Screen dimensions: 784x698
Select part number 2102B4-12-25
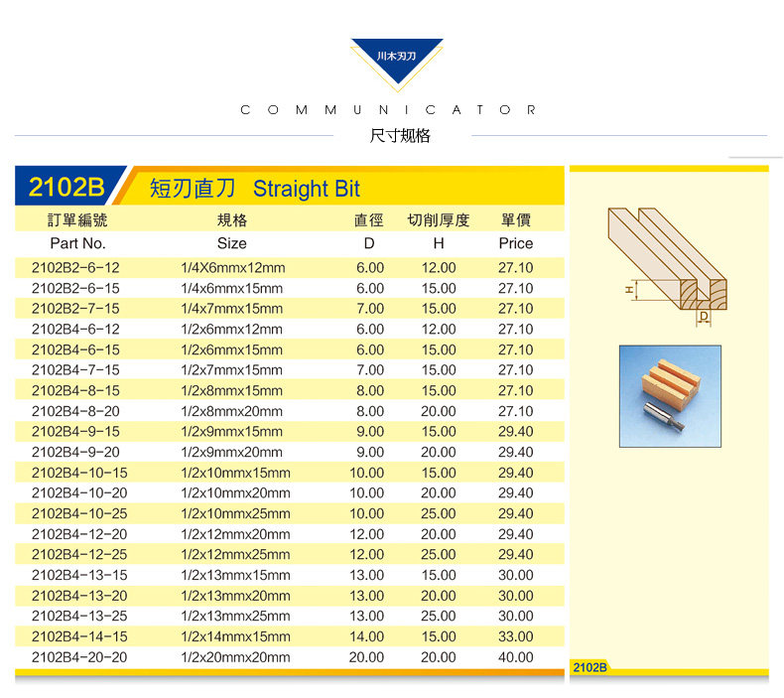(x=79, y=554)
